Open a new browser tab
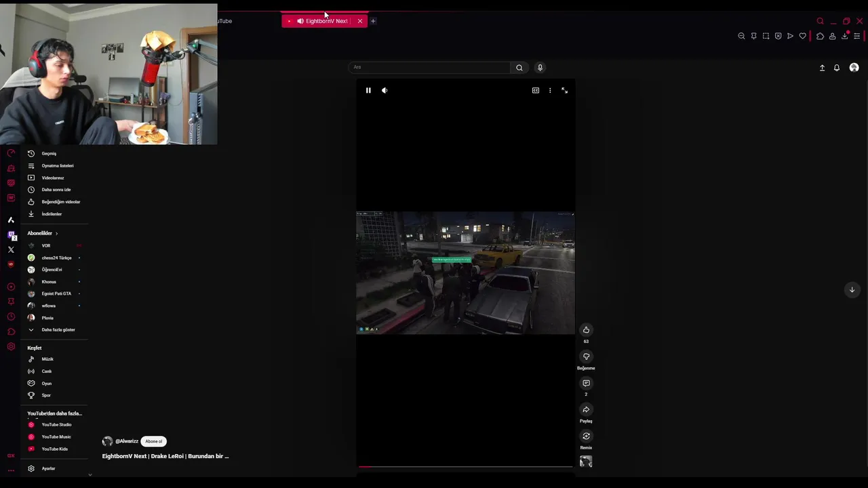 (x=373, y=21)
